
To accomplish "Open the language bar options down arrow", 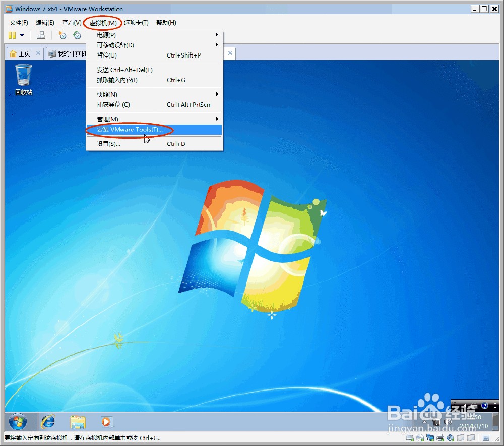I will (495, 407).
